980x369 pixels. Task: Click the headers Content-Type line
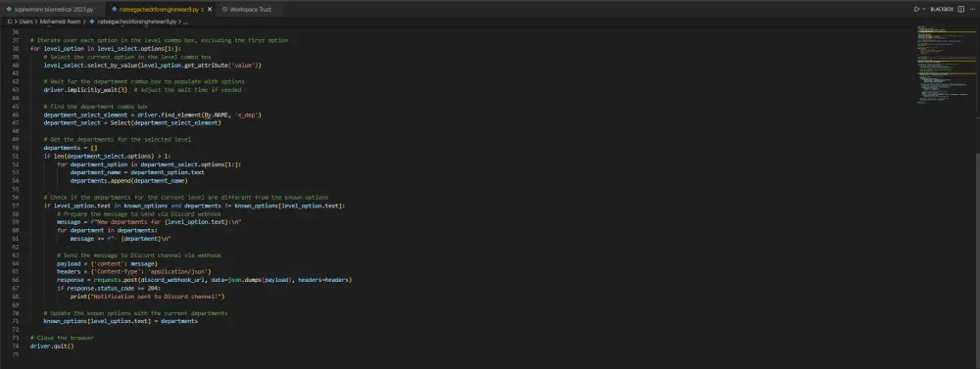134,271
